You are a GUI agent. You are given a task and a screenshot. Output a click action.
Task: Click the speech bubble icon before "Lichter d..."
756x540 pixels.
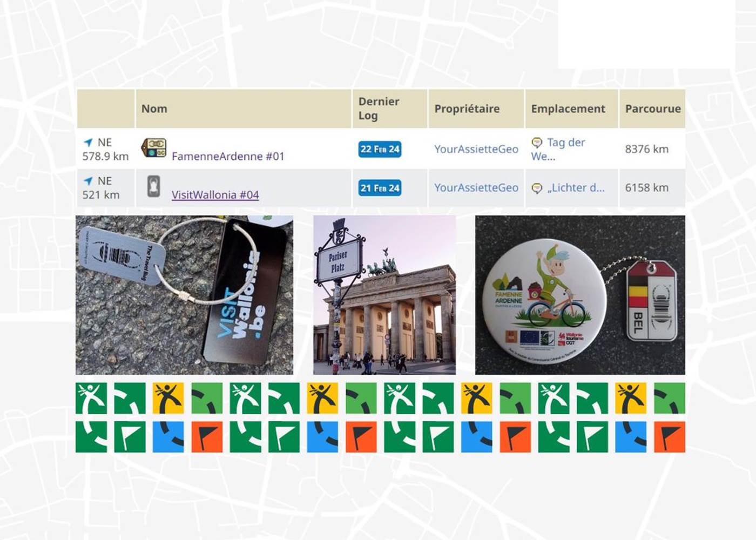click(x=537, y=188)
